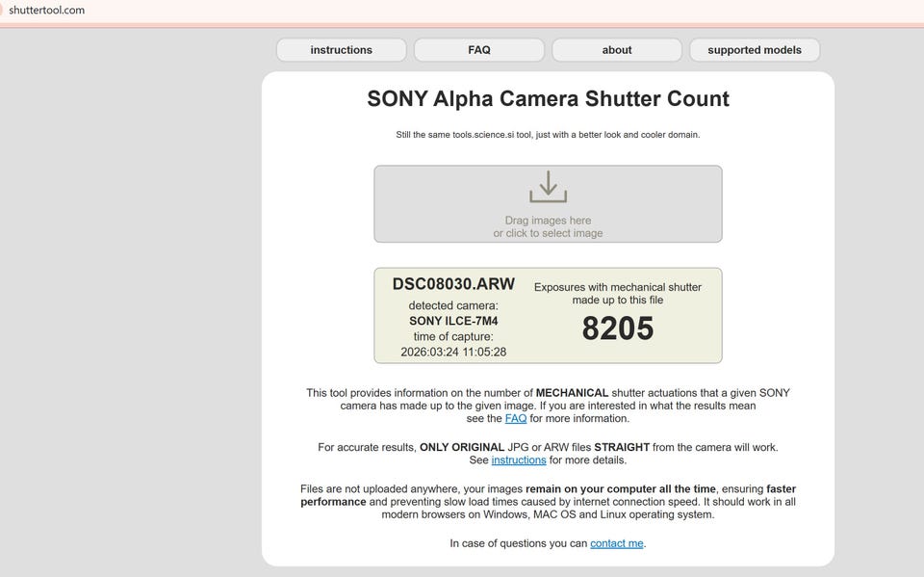
Task: Select the DSC08030.ARW file name
Action: pyautogui.click(x=453, y=284)
